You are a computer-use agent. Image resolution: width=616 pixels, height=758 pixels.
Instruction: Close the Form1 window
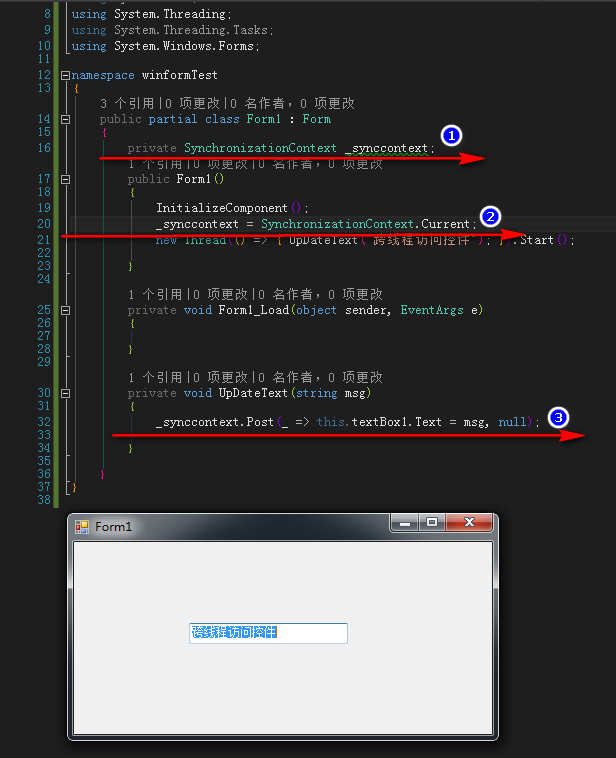pos(469,523)
